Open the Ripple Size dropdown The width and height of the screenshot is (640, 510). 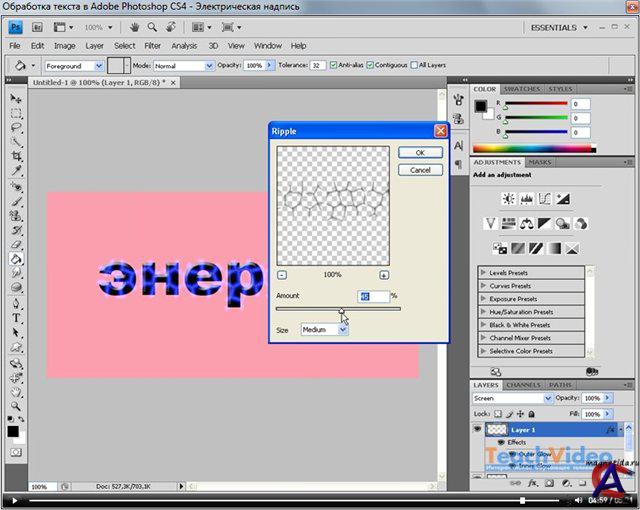point(324,329)
